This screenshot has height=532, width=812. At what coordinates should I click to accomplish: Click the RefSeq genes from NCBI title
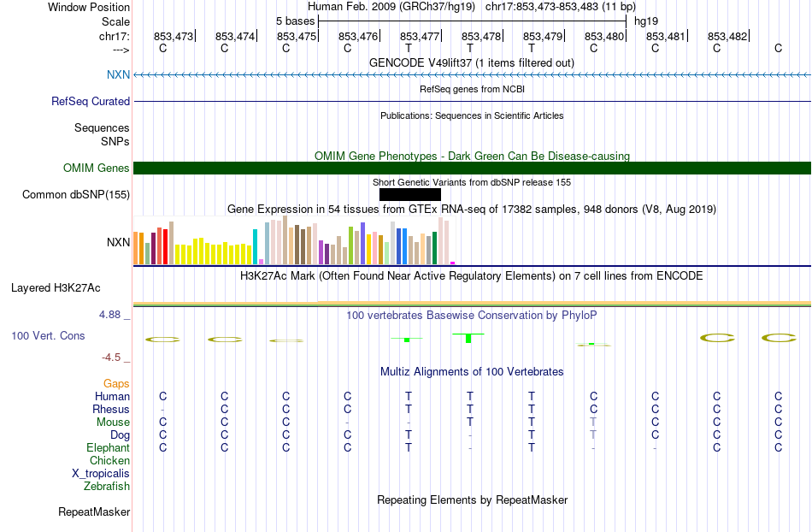point(472,89)
